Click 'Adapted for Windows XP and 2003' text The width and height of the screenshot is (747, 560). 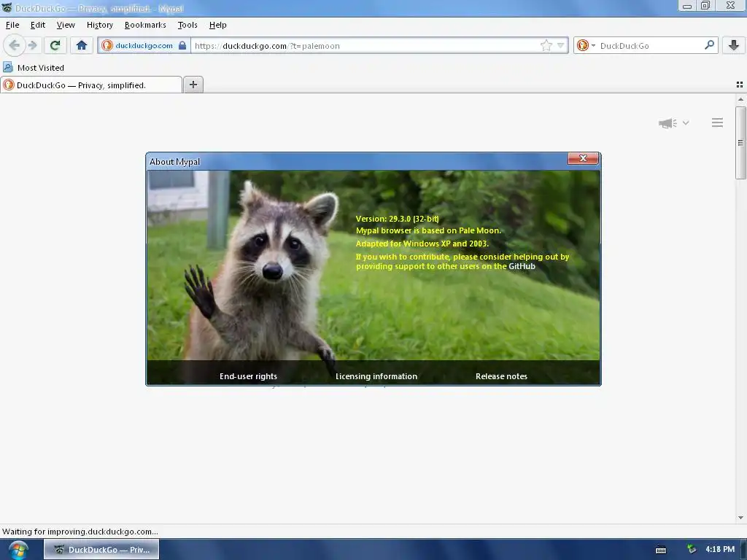(x=422, y=244)
